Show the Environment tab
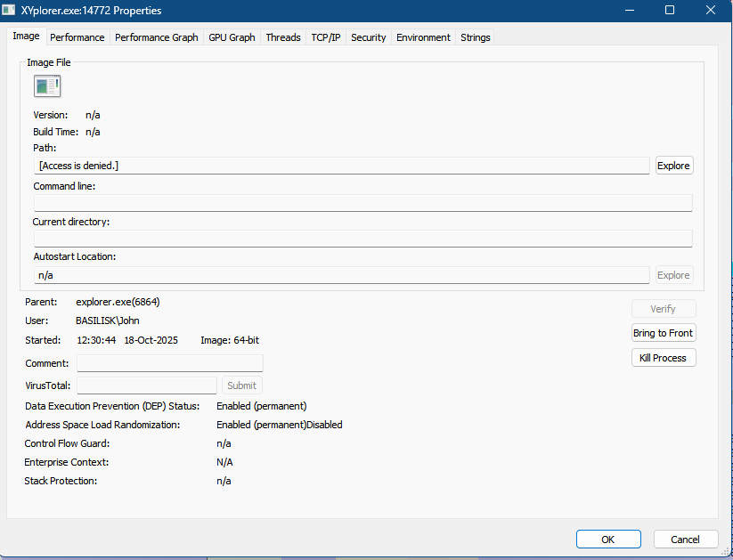733x560 pixels. pos(423,37)
